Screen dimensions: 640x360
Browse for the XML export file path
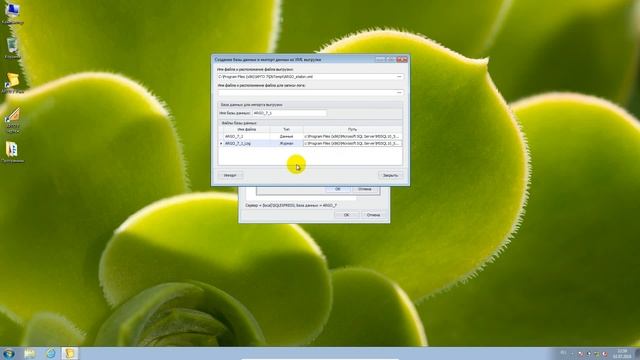pyautogui.click(x=399, y=77)
